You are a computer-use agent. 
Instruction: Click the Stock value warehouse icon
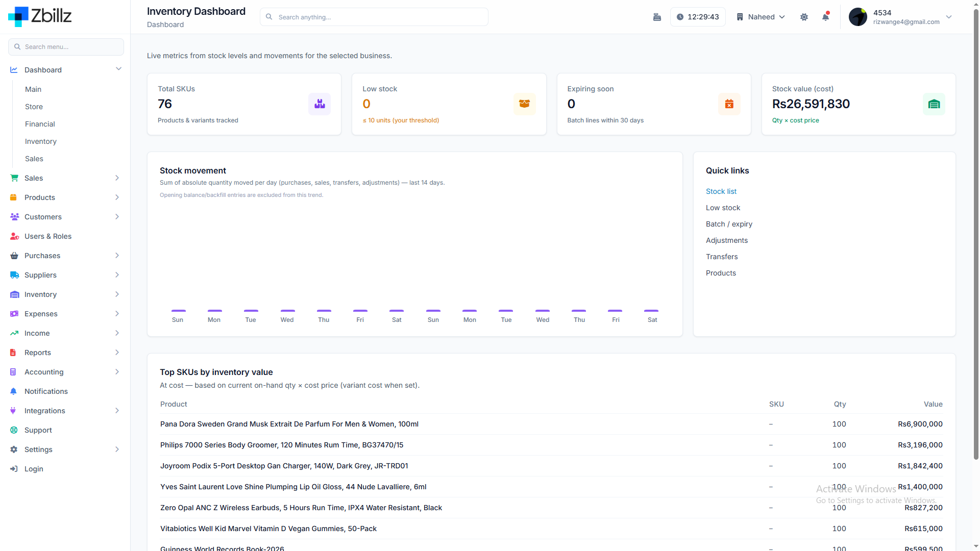tap(934, 104)
